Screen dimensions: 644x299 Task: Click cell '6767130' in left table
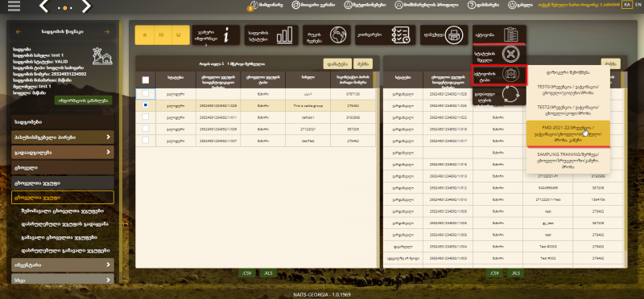click(x=353, y=94)
